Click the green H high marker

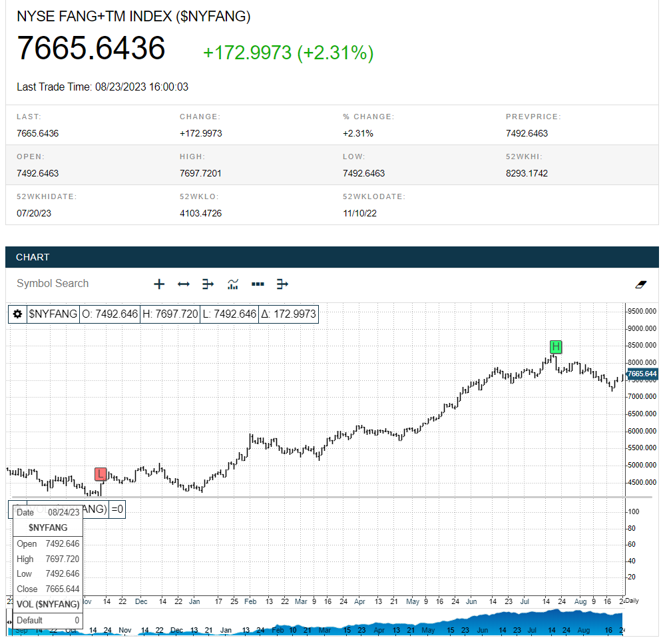[556, 347]
